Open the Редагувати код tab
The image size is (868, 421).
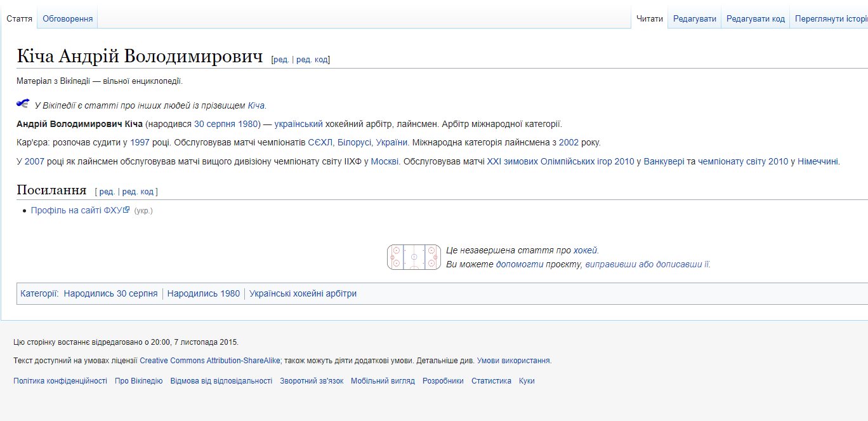coord(755,19)
